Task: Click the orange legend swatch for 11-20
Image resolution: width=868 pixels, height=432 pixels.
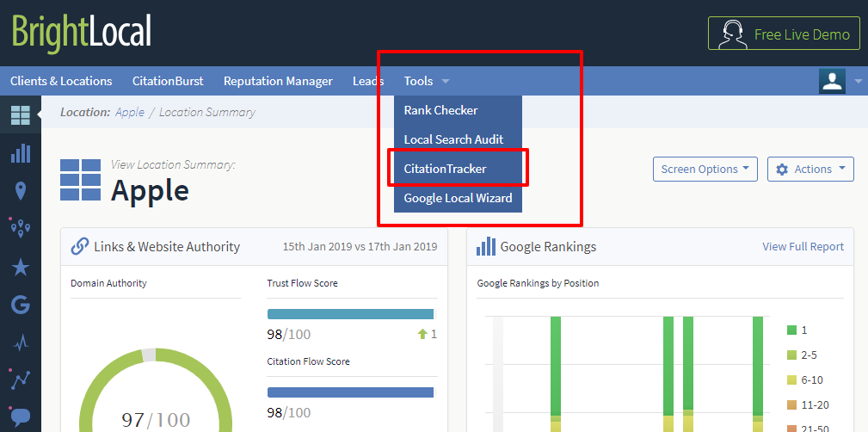Action: 791,404
